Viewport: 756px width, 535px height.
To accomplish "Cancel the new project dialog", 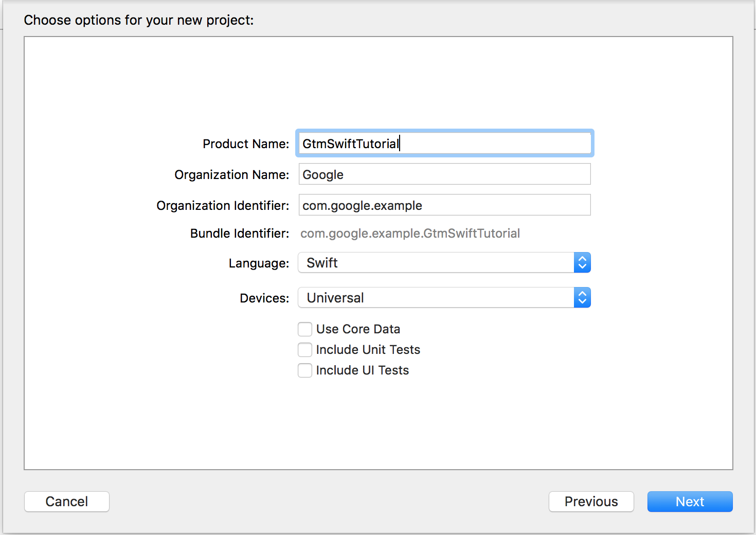I will [66, 502].
